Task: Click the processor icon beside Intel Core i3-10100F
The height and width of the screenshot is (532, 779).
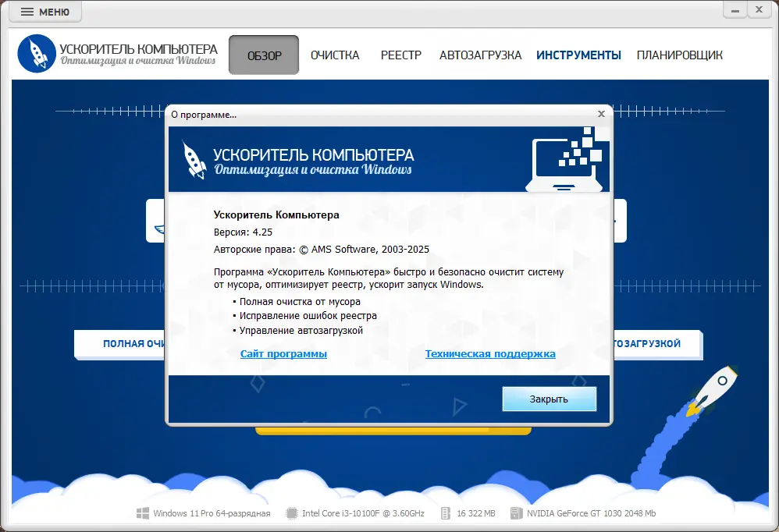Action: (x=290, y=512)
